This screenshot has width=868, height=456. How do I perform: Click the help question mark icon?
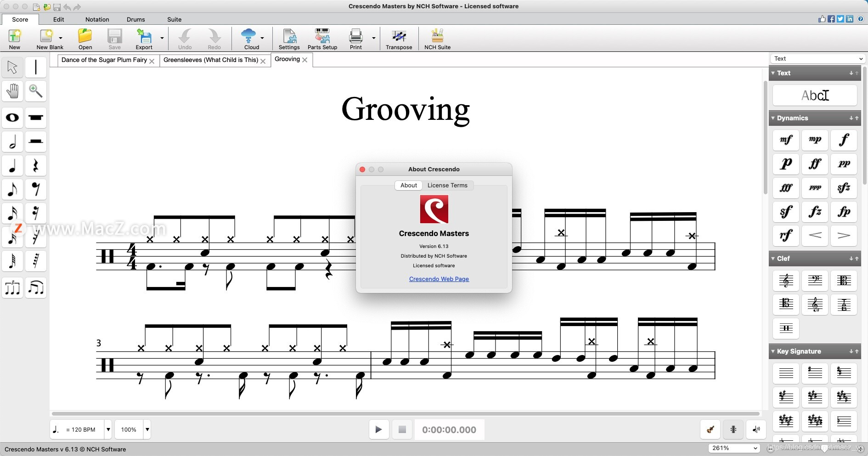861,19
